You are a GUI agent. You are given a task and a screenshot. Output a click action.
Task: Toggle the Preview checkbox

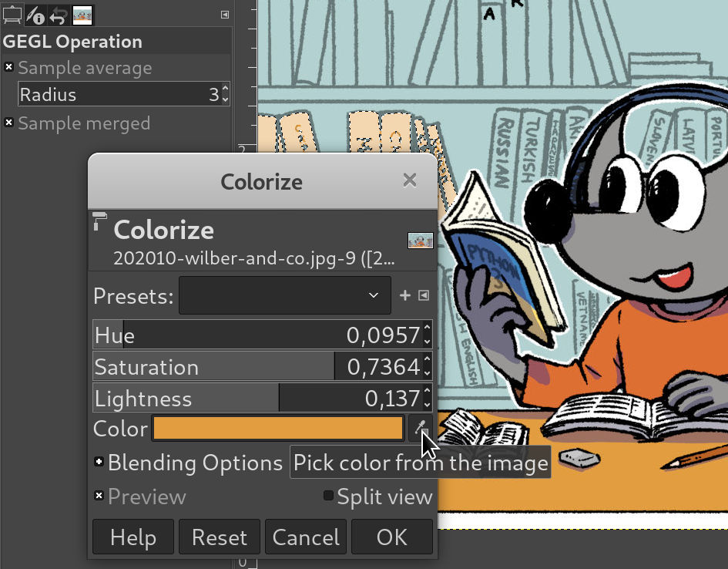pos(99,496)
